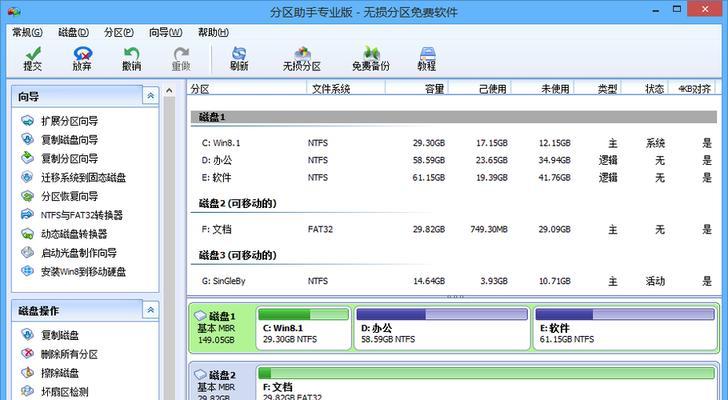Sort by the 未使用 column header
The width and height of the screenshot is (728, 400).
click(542, 88)
